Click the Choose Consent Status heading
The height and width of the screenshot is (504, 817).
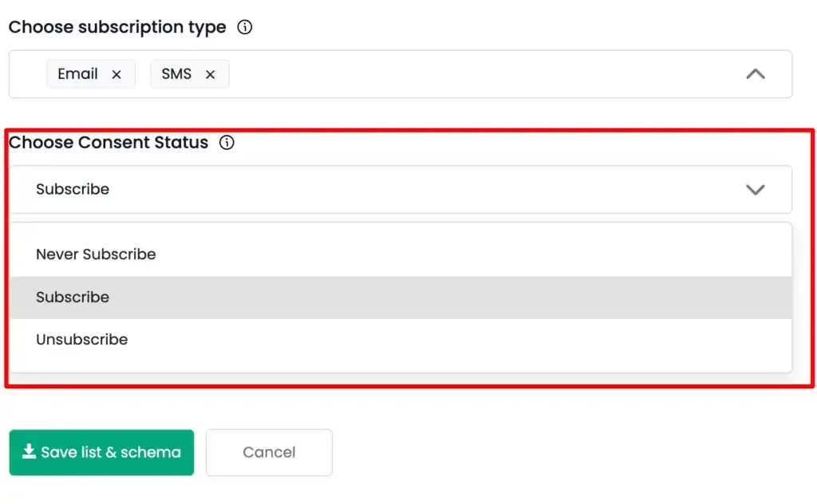[x=109, y=143]
